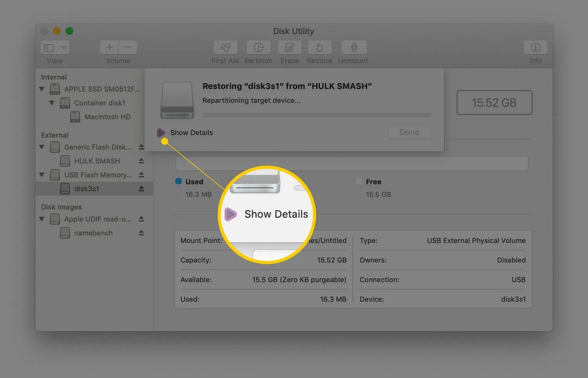This screenshot has height=378, width=588.
Task: Eject Generic Flash Disk
Action: pos(141,147)
